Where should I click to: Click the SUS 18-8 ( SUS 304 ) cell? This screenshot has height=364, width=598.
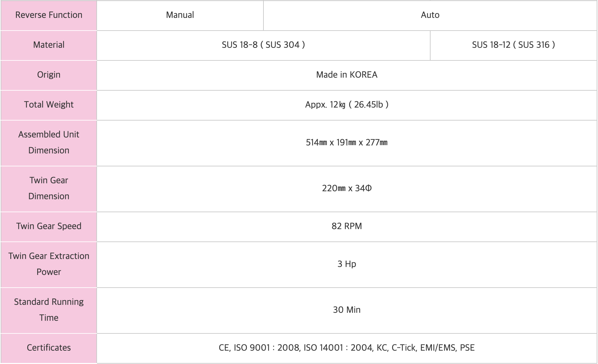click(x=263, y=45)
